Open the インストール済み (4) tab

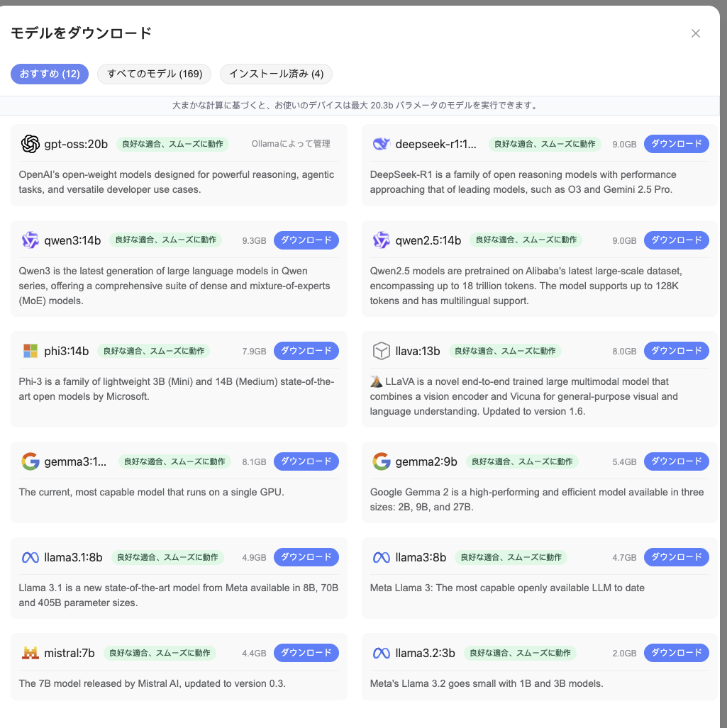click(x=276, y=74)
